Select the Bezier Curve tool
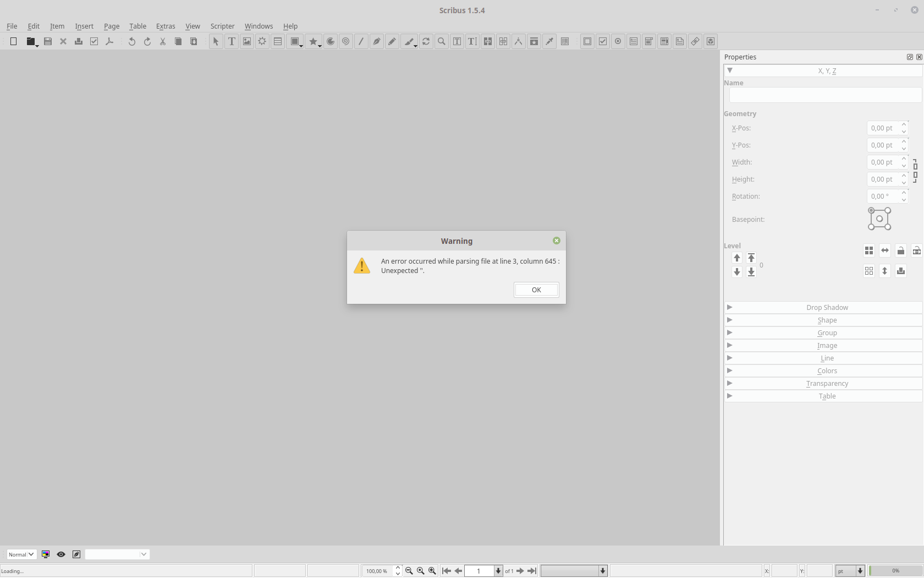The image size is (924, 578). pos(377,41)
